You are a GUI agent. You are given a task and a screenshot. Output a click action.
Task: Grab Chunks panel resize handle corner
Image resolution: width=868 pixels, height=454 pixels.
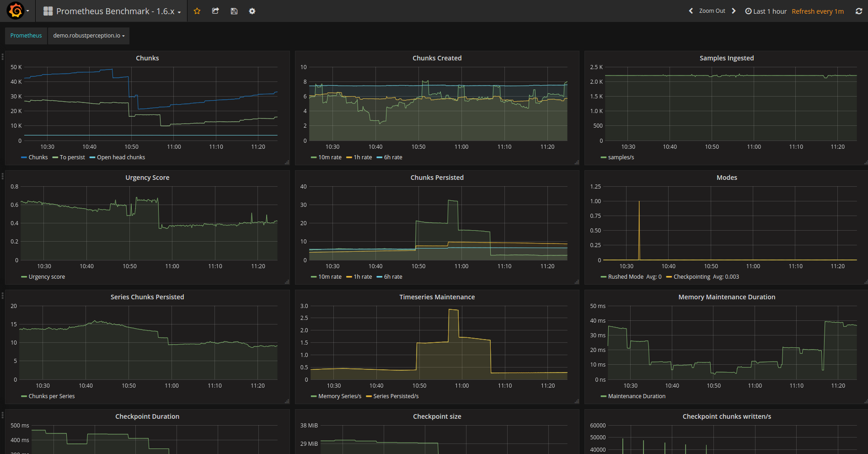287,162
